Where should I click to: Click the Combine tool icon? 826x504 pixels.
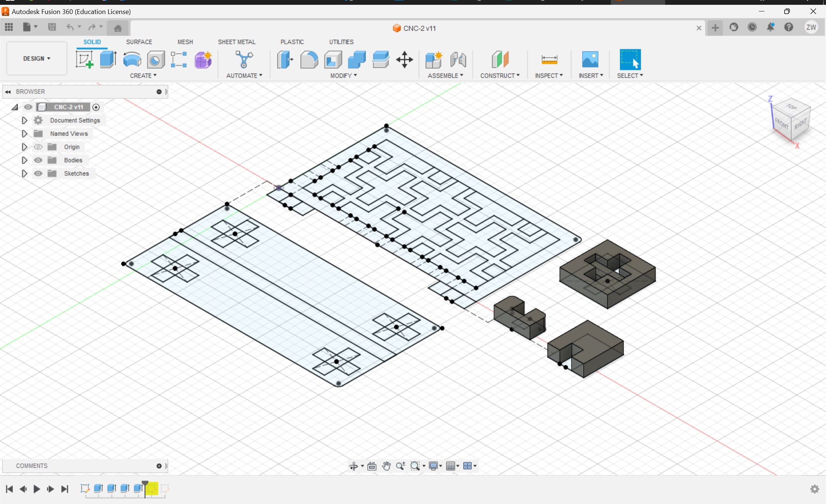pos(357,59)
